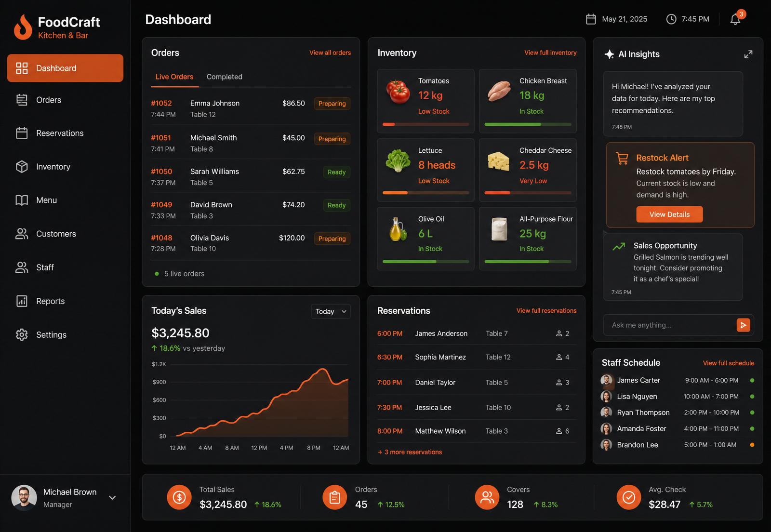
Task: Show 3 more reservations
Action: [x=410, y=452]
